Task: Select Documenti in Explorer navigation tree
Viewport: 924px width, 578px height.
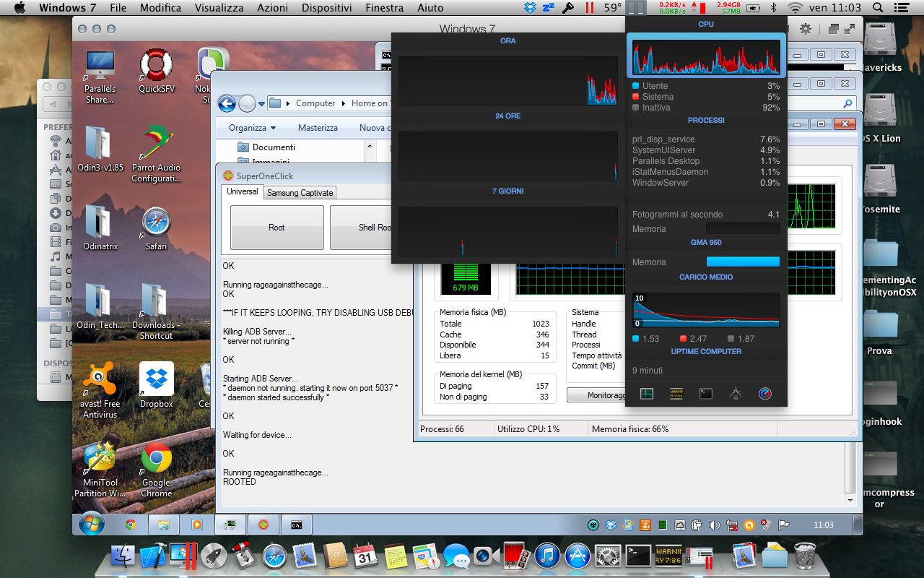Action: tap(274, 147)
